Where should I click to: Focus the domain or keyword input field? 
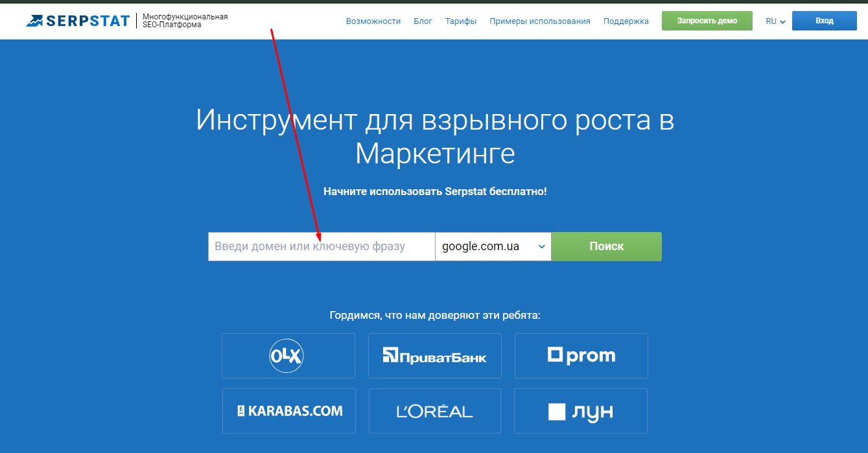(322, 246)
